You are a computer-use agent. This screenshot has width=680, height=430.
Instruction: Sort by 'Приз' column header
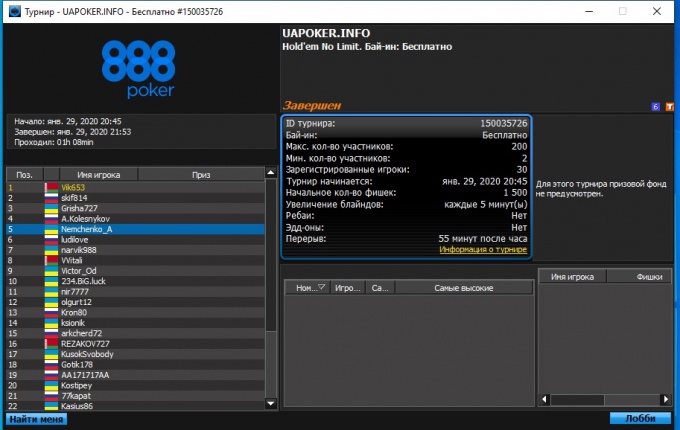pos(201,175)
